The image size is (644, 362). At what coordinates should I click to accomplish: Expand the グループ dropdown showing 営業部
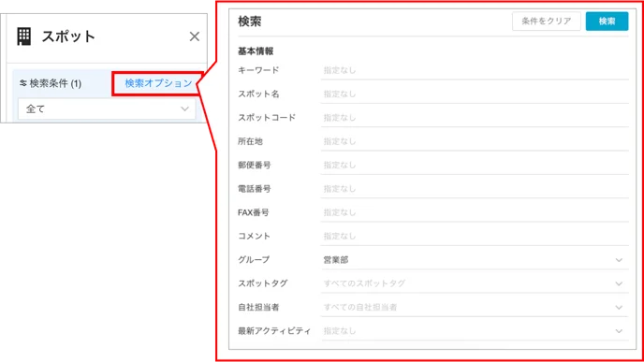click(x=475, y=260)
